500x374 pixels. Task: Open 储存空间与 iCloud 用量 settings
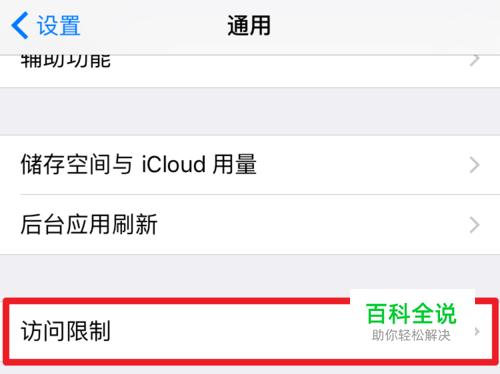pyautogui.click(x=250, y=165)
